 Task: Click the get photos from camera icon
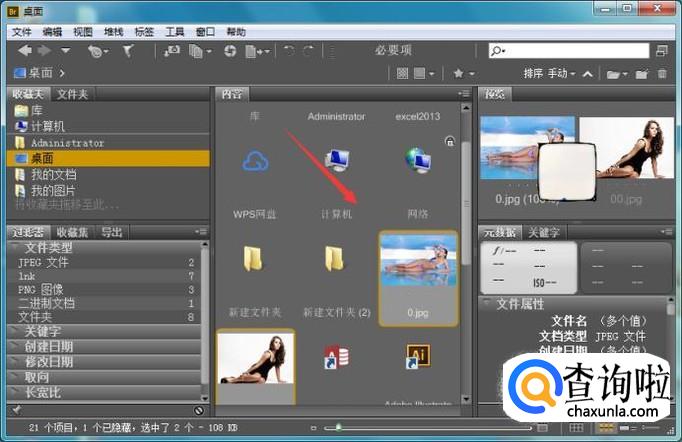tap(172, 51)
